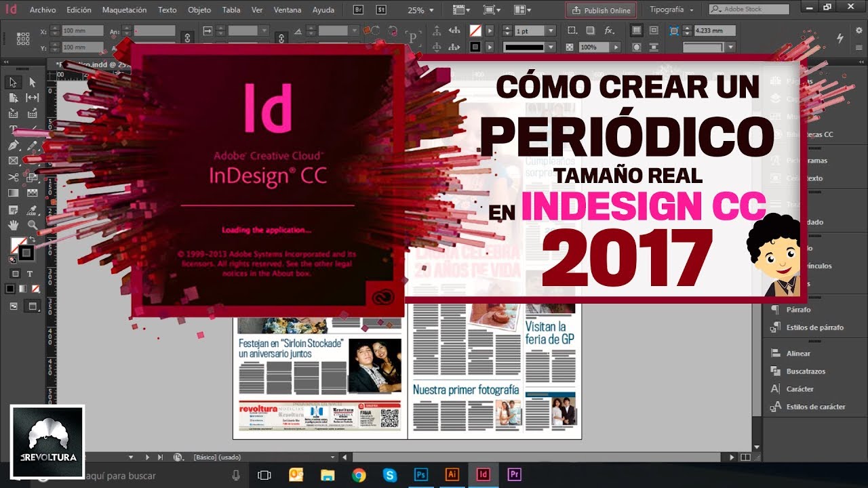Open preflight icon in status bar

click(x=178, y=457)
